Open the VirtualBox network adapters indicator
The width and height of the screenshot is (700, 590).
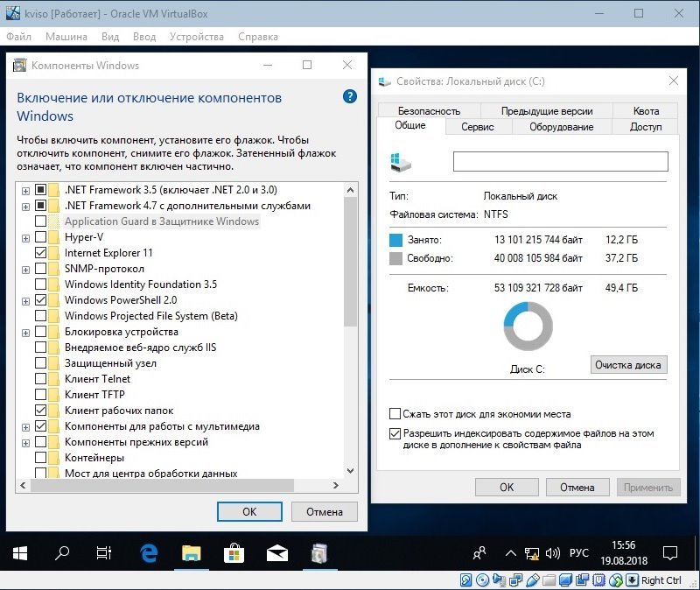515,580
